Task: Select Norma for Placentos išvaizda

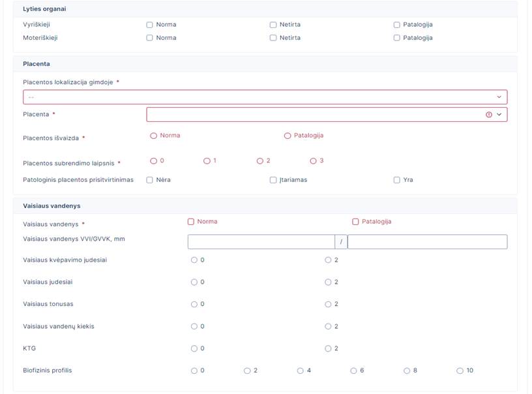Action: pos(154,136)
